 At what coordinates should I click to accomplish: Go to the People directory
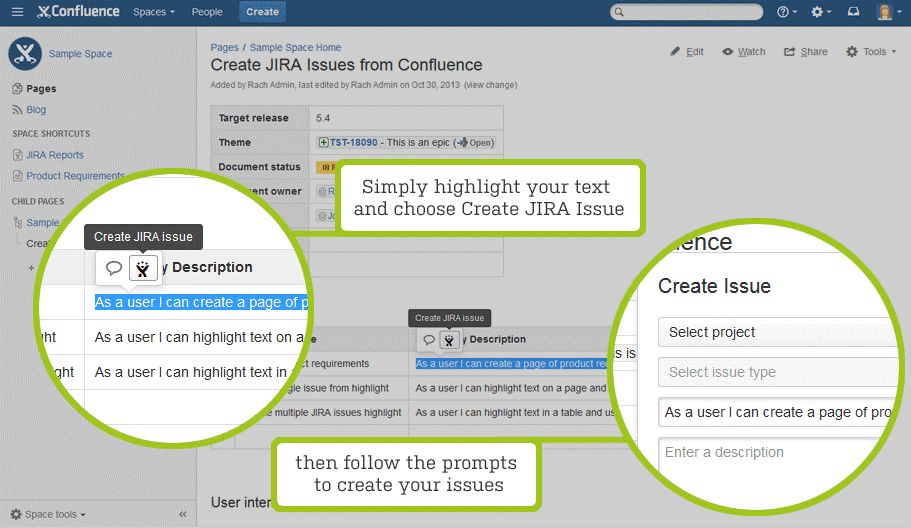207,12
